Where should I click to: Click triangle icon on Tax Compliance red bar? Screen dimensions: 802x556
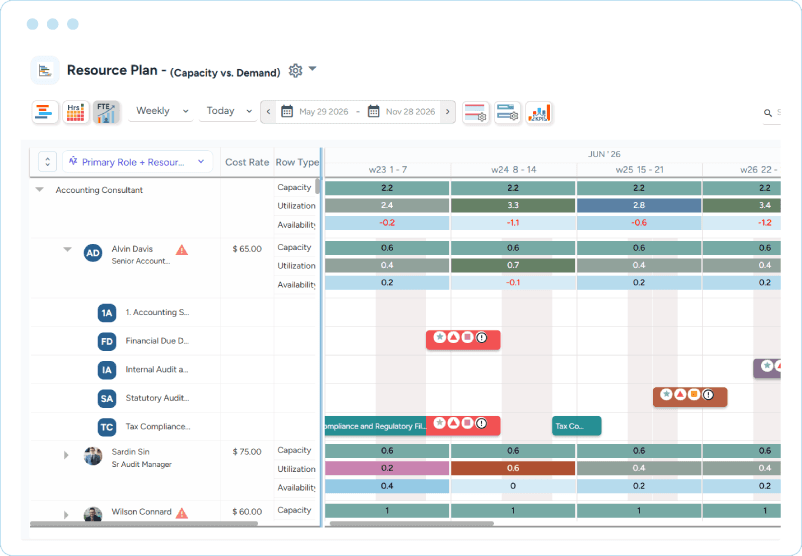[453, 423]
